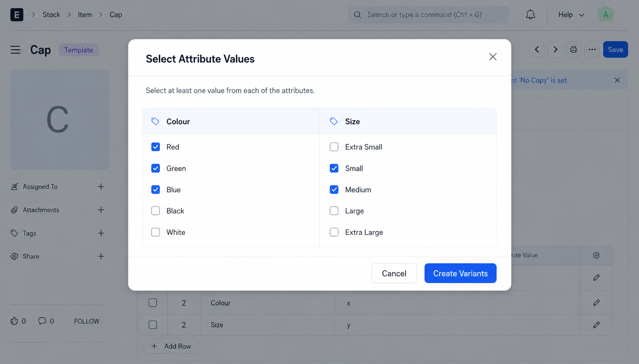The height and width of the screenshot is (364, 639).
Task: Click FOLLOW link
Action: tap(87, 321)
